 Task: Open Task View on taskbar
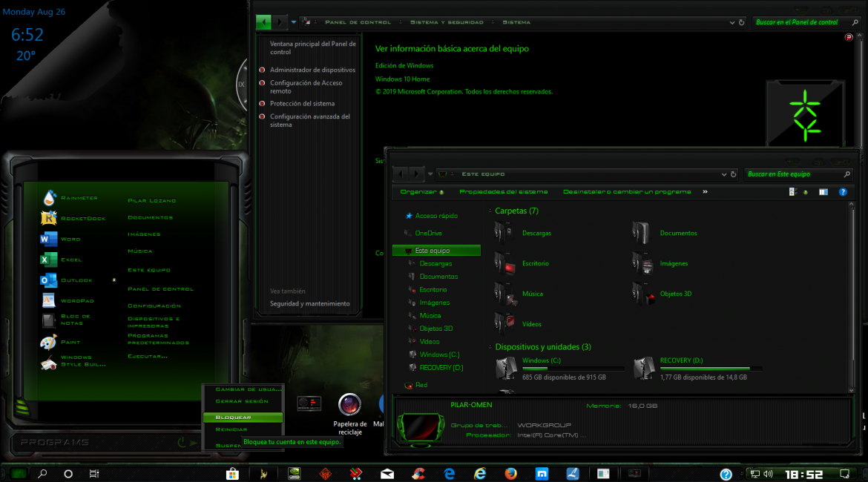coord(94,474)
